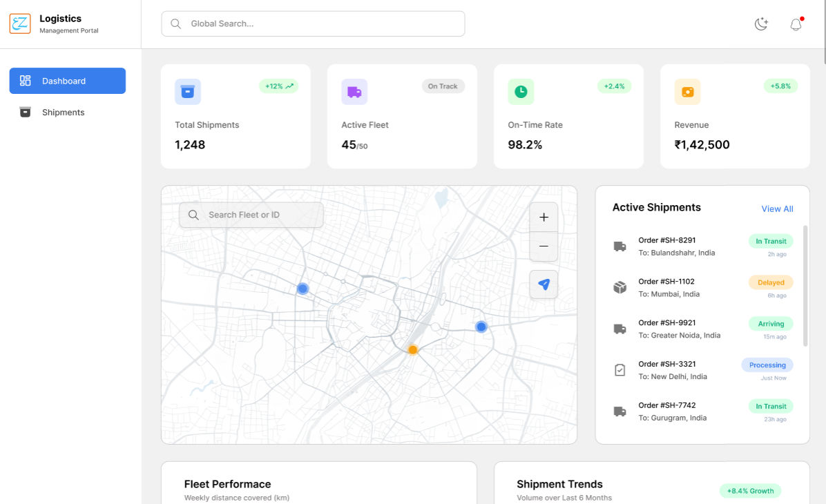Open Order #SH-1102 entry

(x=703, y=287)
